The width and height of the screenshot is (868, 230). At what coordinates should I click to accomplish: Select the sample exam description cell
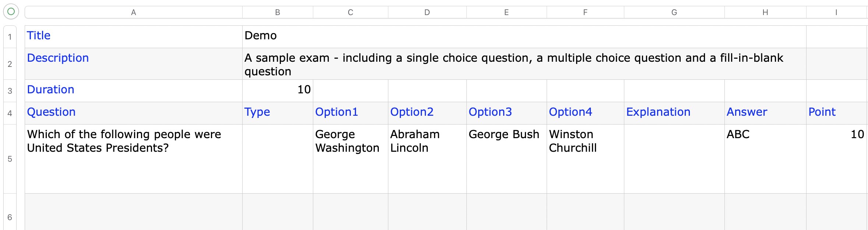[x=523, y=64]
